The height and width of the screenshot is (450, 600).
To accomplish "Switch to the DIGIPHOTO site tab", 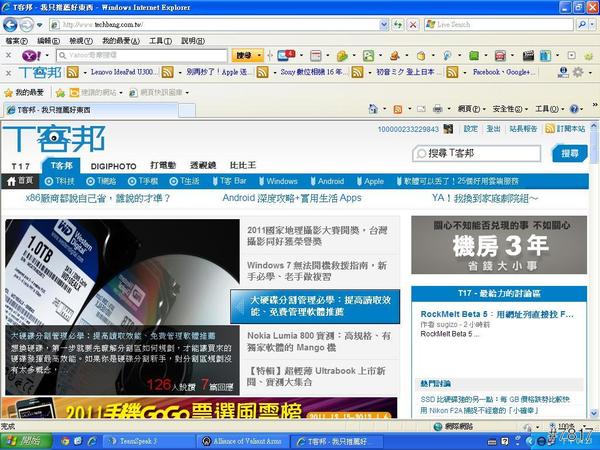I will 113,164.
